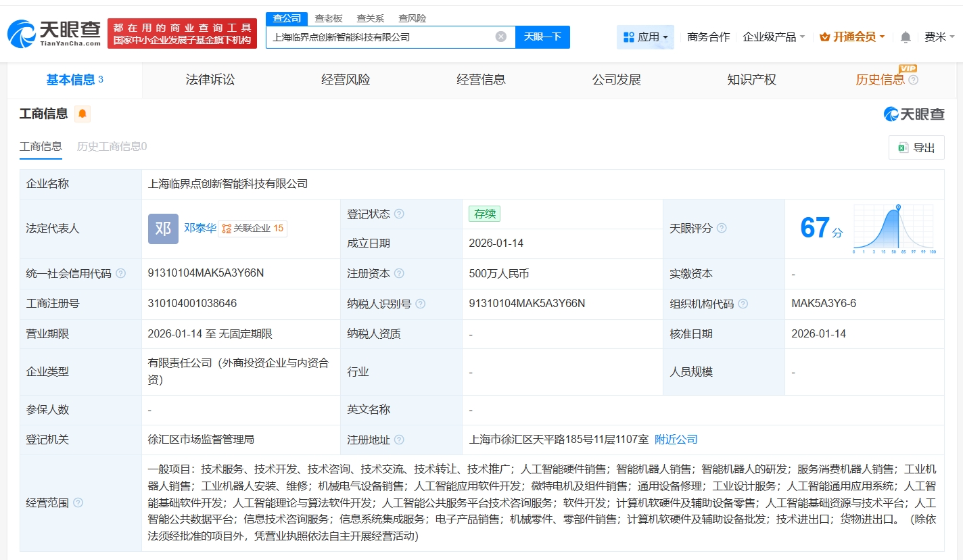The image size is (963, 560).
Task: Click the 天眼一下 search button
Action: click(x=542, y=37)
